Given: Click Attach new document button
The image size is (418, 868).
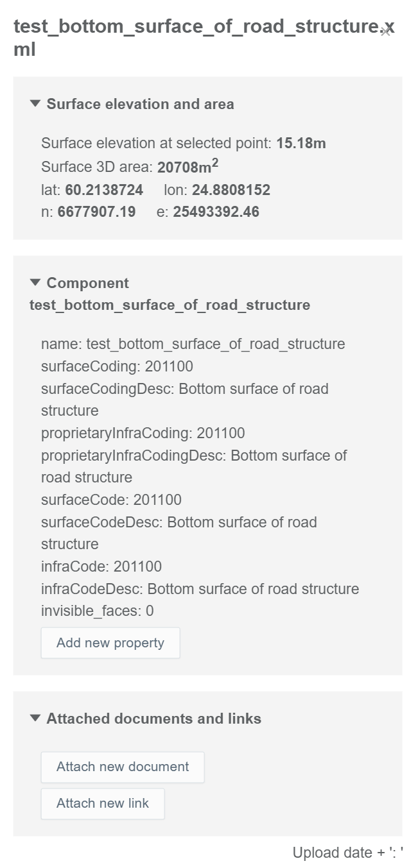Looking at the screenshot, I should pyautogui.click(x=123, y=767).
